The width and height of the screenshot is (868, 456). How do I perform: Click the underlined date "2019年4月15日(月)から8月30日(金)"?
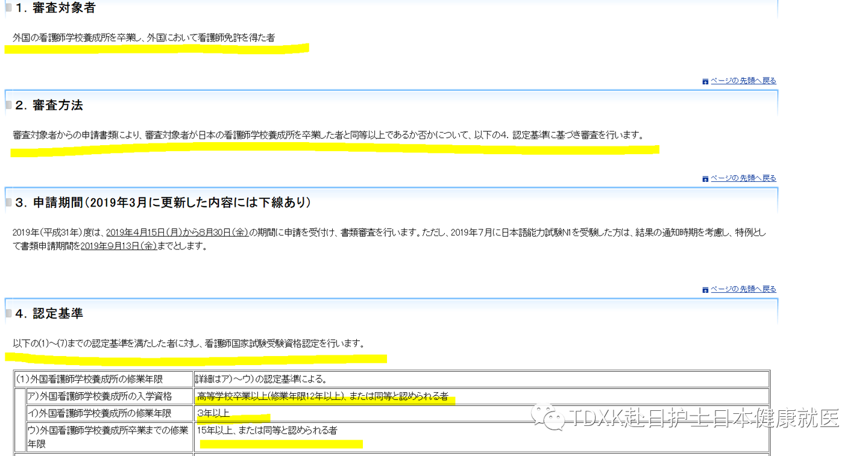click(x=177, y=233)
